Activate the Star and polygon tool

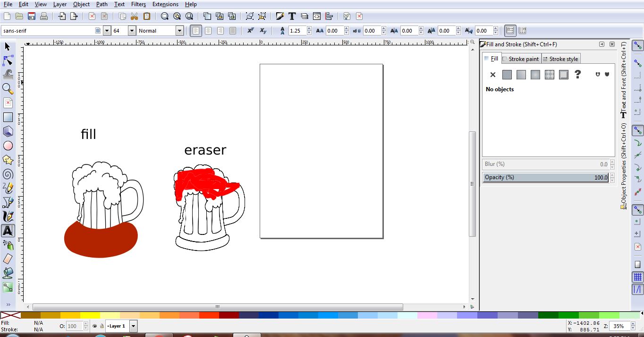tap(8, 160)
